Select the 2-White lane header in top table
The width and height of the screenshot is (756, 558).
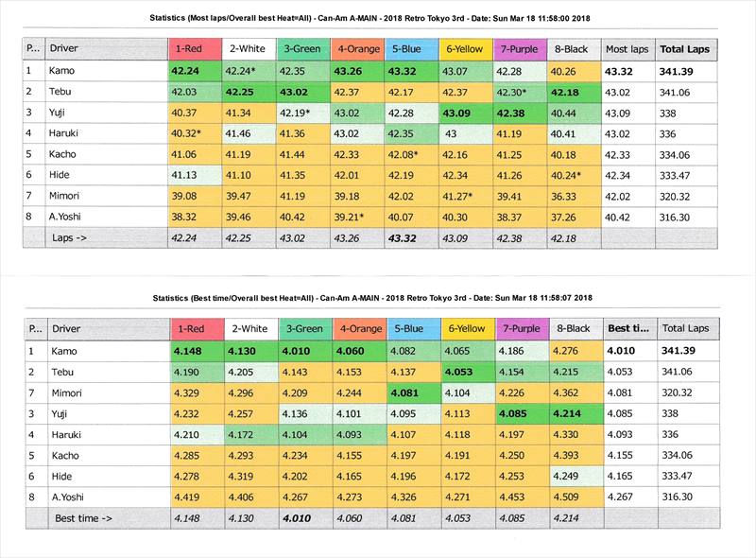point(246,48)
